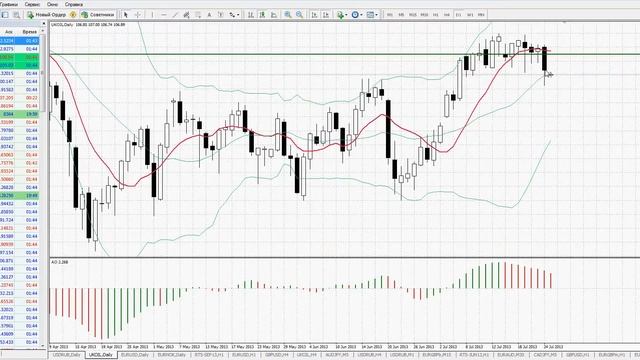Switch chart to bar chart icon
This screenshot has height=360, width=640.
tap(251, 15)
